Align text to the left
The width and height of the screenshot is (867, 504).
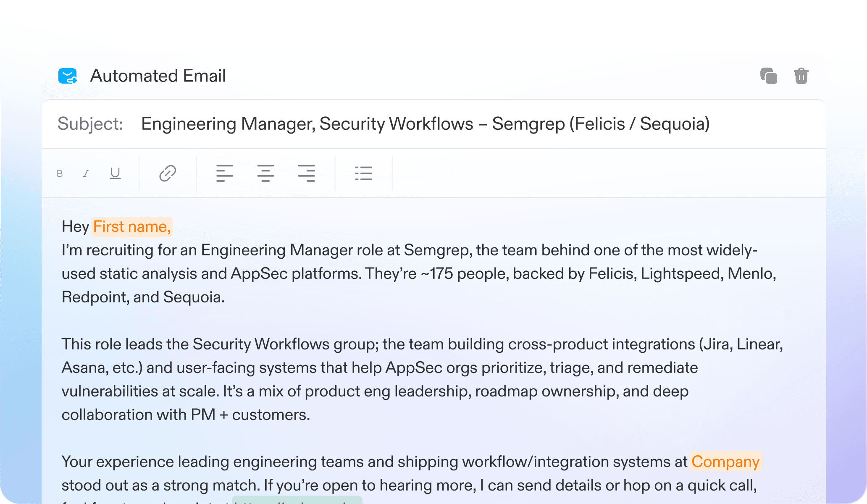point(225,173)
